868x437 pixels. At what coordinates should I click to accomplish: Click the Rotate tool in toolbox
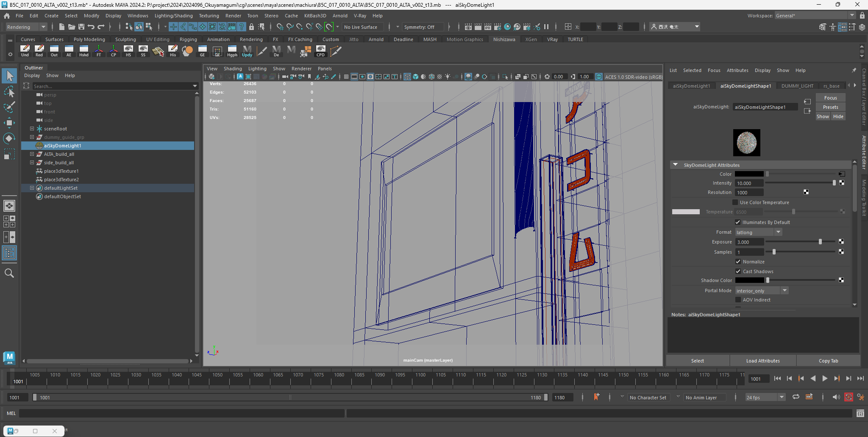point(9,138)
